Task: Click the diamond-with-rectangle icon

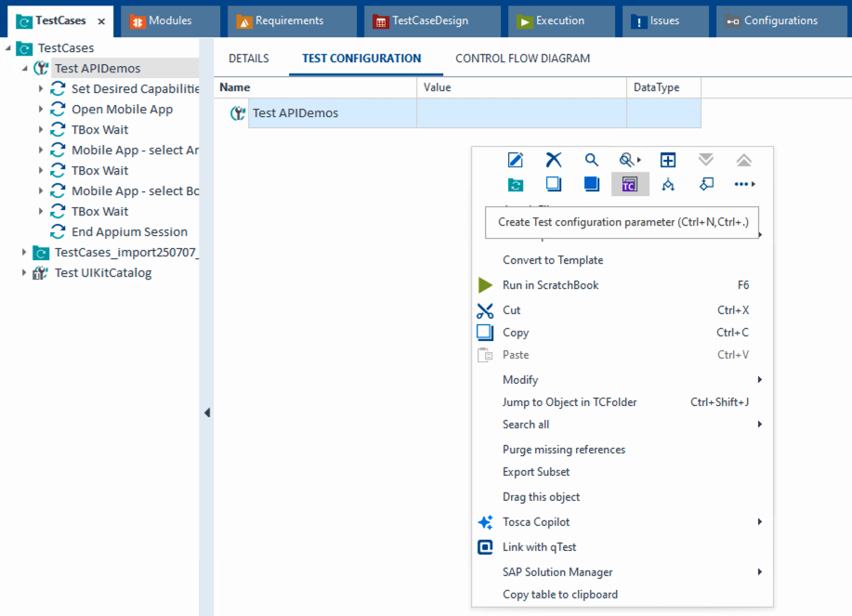Action: 706,184
